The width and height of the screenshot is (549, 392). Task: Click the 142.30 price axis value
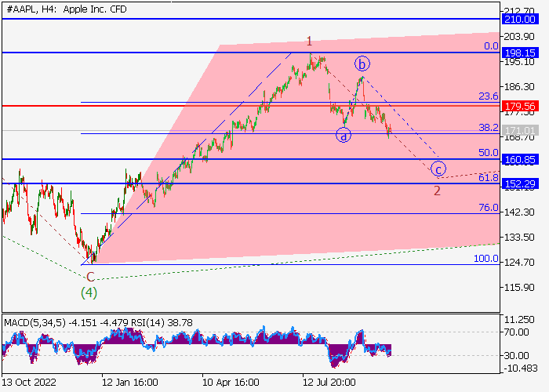click(x=519, y=212)
